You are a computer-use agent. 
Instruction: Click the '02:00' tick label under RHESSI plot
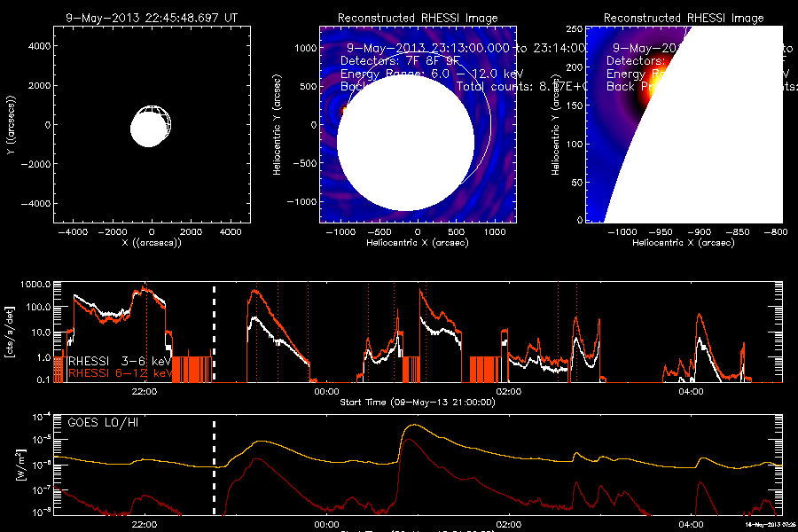click(x=509, y=392)
